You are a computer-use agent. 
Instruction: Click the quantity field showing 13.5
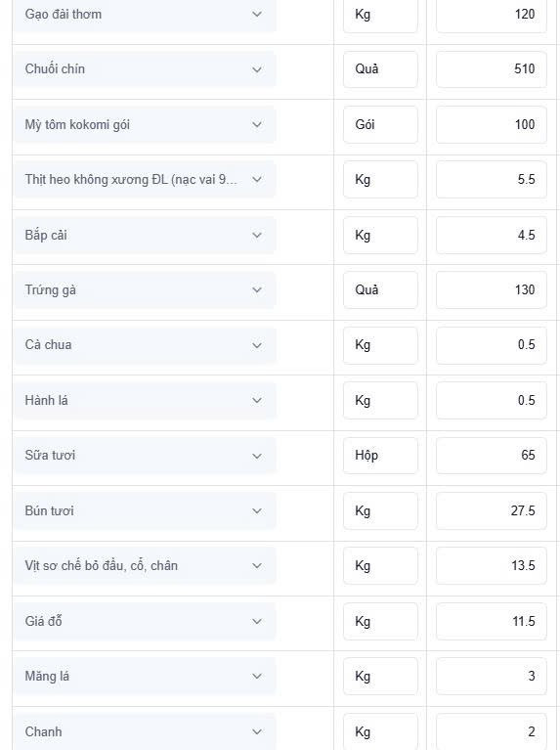pyautogui.click(x=492, y=566)
